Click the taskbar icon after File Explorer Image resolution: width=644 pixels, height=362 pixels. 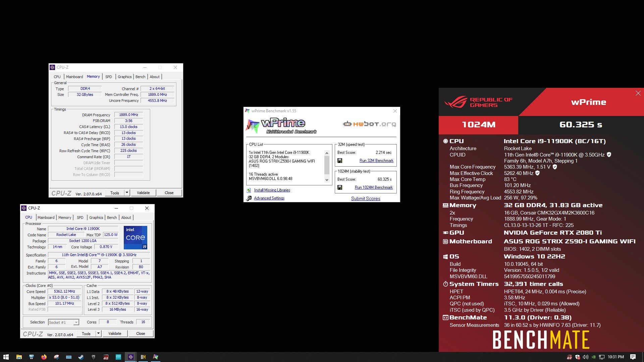point(32,357)
